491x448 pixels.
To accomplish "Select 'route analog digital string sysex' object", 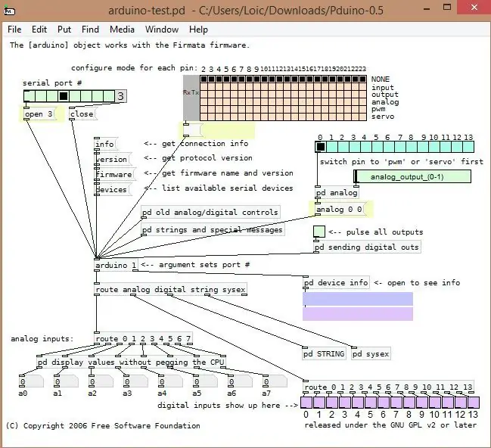I will pos(171,289).
